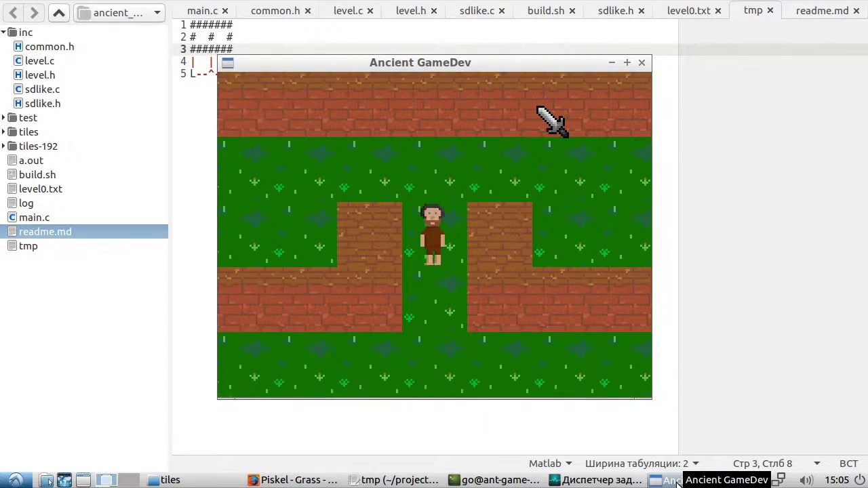The width and height of the screenshot is (868, 488).
Task: Open the Matlab language mode dropdown
Action: pos(550,464)
